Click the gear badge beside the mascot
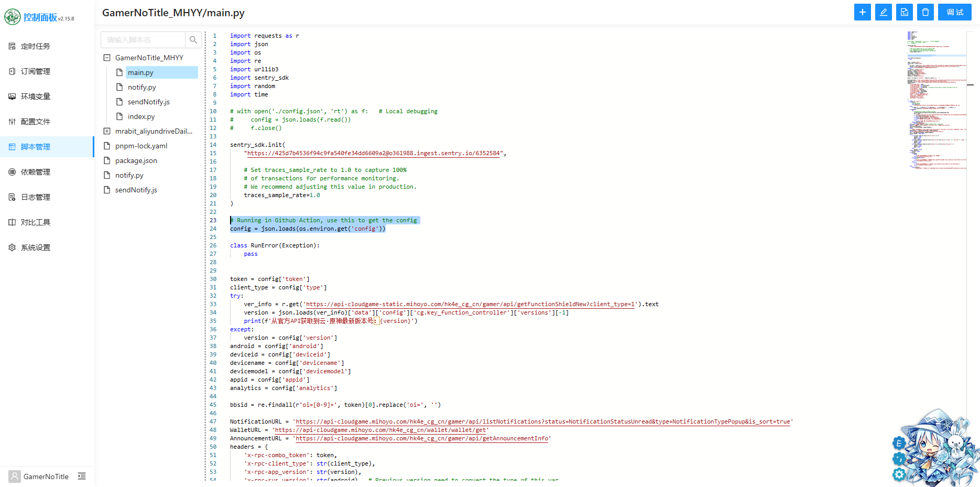The image size is (980, 487). coord(899,474)
